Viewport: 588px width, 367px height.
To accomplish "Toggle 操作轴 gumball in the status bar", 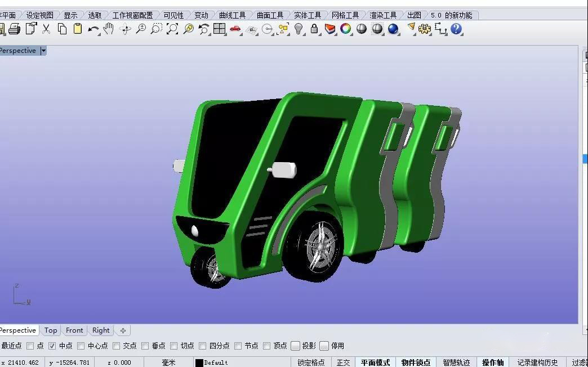I will [x=493, y=362].
